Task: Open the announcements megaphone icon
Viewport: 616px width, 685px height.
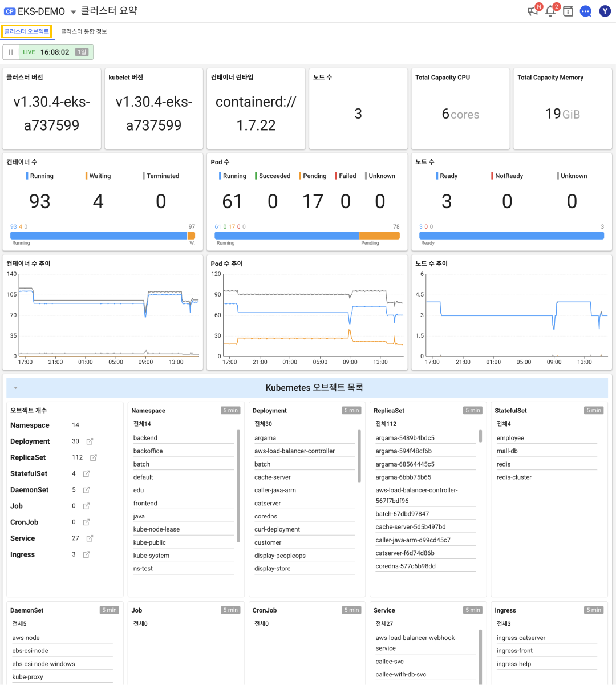Action: (533, 11)
